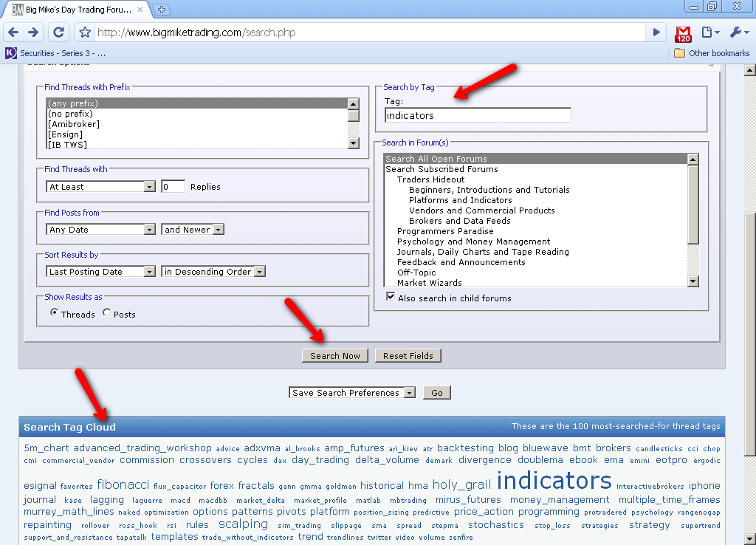
Task: Click the address bar URL field
Action: (x=369, y=32)
